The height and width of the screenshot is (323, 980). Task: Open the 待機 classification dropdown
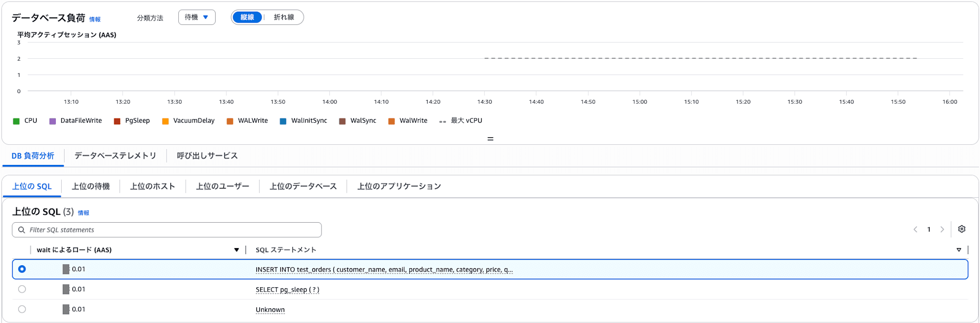[197, 17]
